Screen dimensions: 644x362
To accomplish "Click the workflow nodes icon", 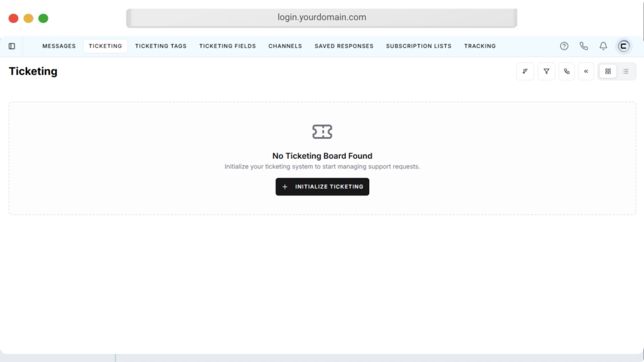I will pyautogui.click(x=567, y=72).
